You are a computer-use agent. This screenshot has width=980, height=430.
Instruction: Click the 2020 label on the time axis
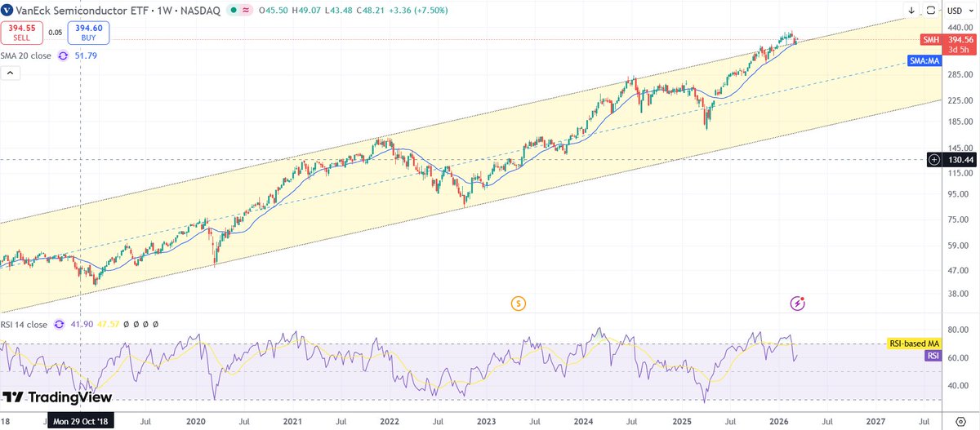tap(194, 420)
